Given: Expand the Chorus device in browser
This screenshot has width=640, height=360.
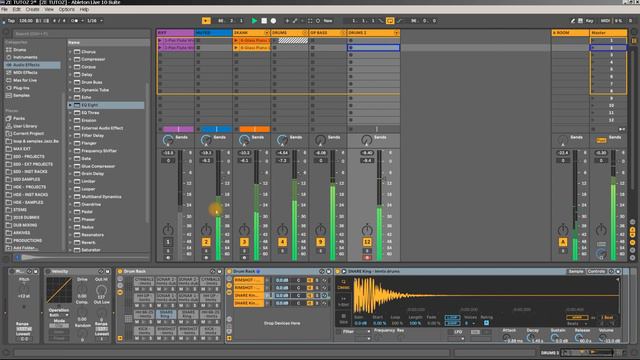Looking at the screenshot, I should coord(70,52).
